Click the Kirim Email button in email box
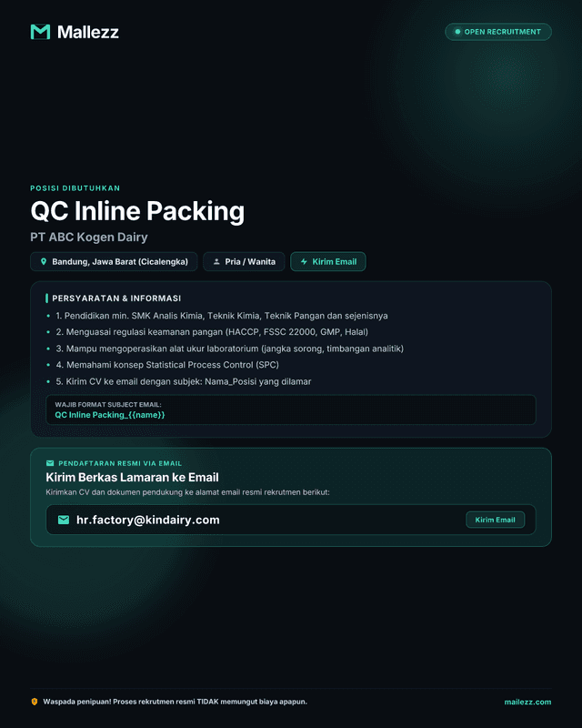The height and width of the screenshot is (728, 582). 496,520
